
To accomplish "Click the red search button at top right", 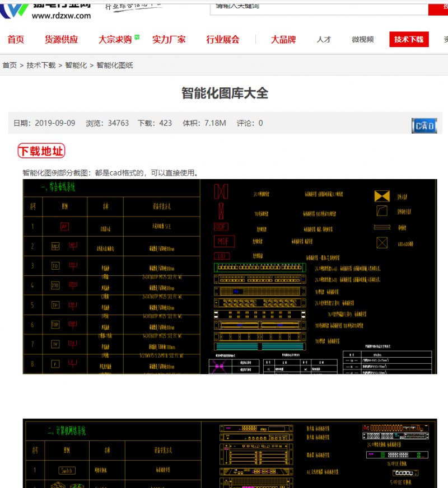I will [438, 7].
